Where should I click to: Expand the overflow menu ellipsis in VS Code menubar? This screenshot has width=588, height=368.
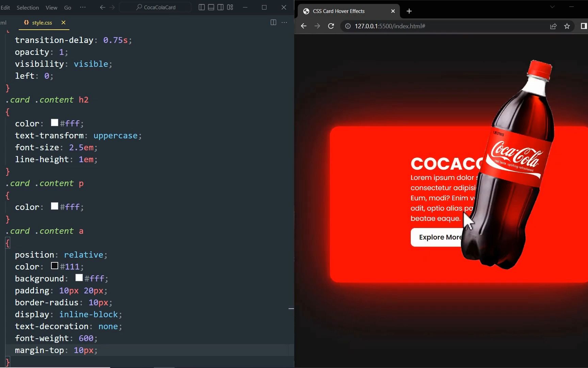coord(82,7)
